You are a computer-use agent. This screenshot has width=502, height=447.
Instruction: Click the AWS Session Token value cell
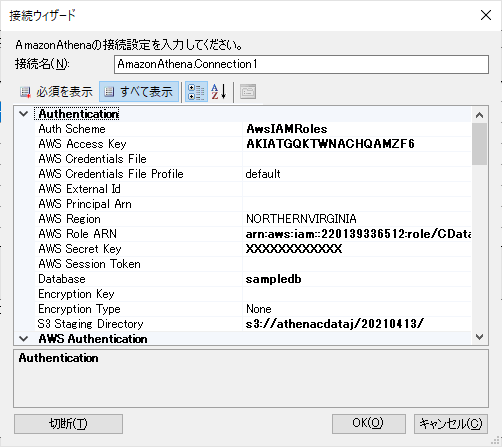(x=357, y=264)
